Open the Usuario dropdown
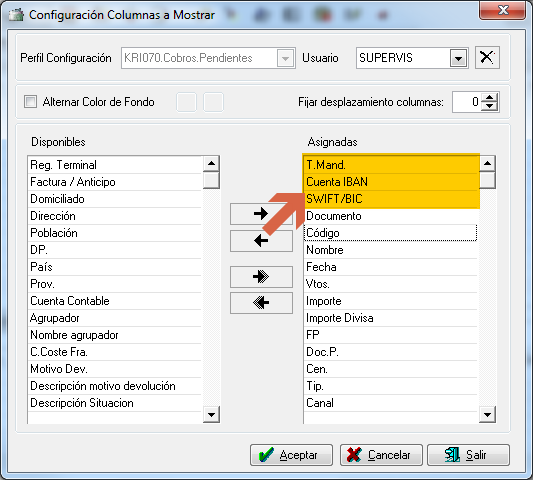 pyautogui.click(x=458, y=58)
